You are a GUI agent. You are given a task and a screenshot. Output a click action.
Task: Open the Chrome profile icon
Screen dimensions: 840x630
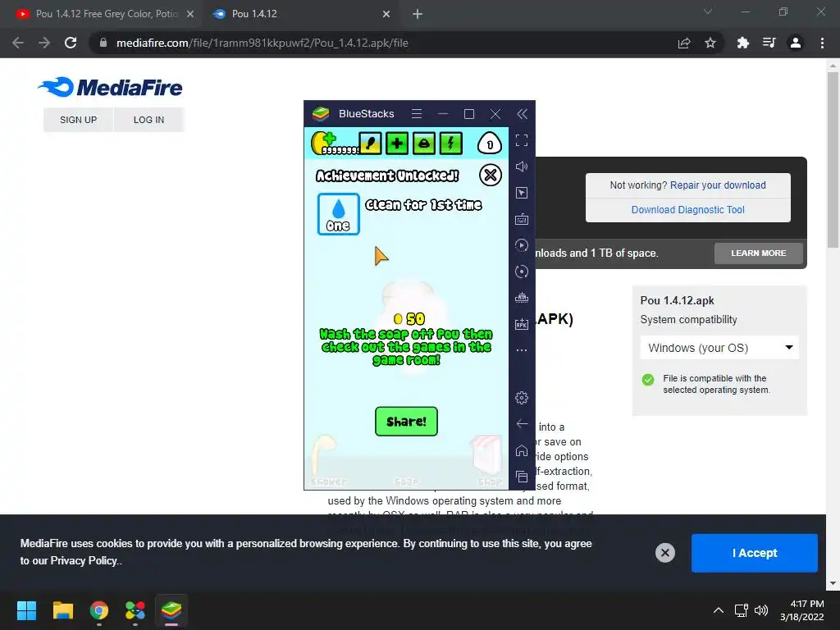pyautogui.click(x=796, y=43)
